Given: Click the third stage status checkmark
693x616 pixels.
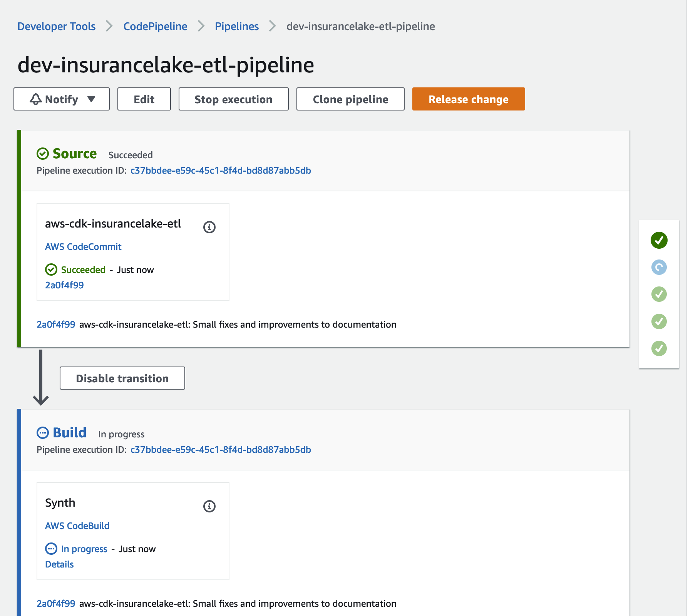Looking at the screenshot, I should (659, 294).
